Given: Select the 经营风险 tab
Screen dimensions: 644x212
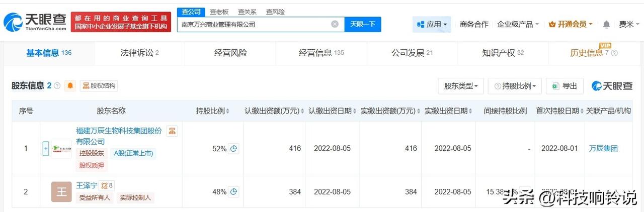Looking at the screenshot, I should point(230,53).
